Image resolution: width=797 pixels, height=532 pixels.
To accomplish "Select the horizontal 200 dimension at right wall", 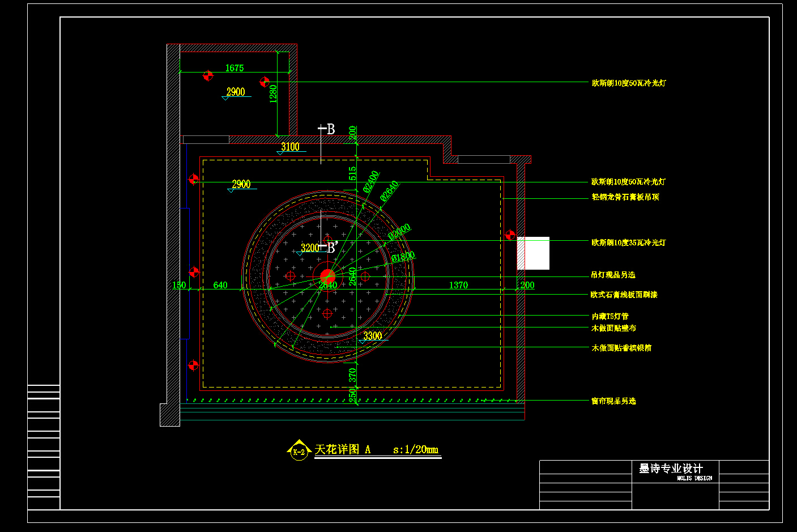I will tap(527, 285).
